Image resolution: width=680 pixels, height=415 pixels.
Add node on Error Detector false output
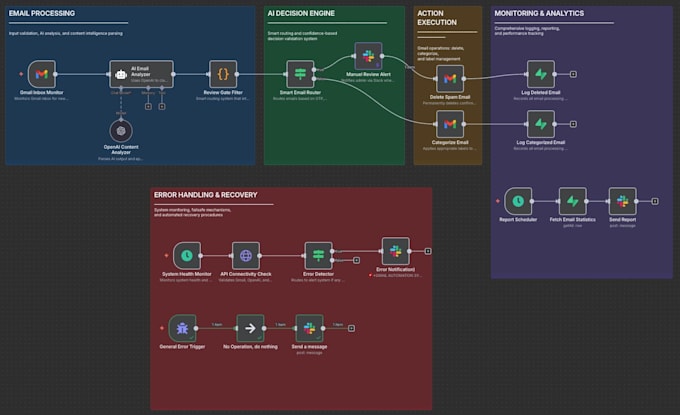[356, 260]
